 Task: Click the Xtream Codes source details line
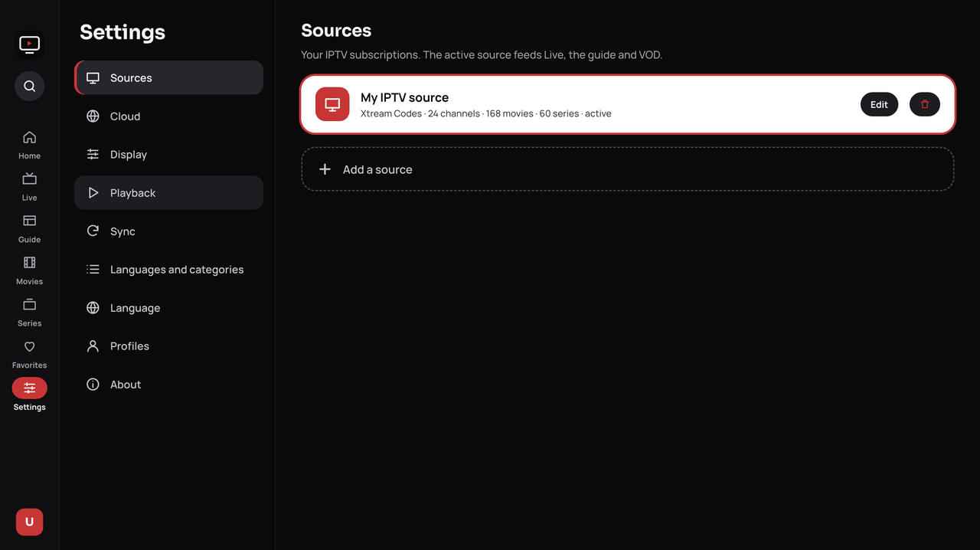coord(485,113)
